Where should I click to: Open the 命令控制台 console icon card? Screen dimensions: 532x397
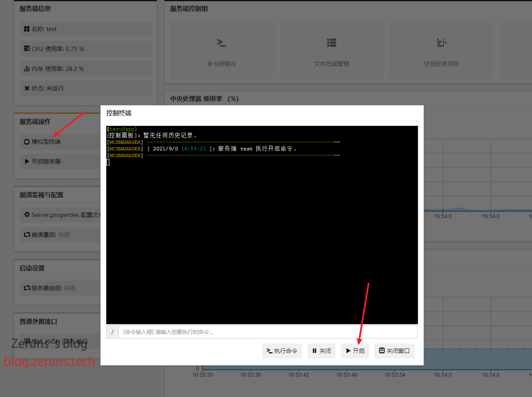(221, 50)
